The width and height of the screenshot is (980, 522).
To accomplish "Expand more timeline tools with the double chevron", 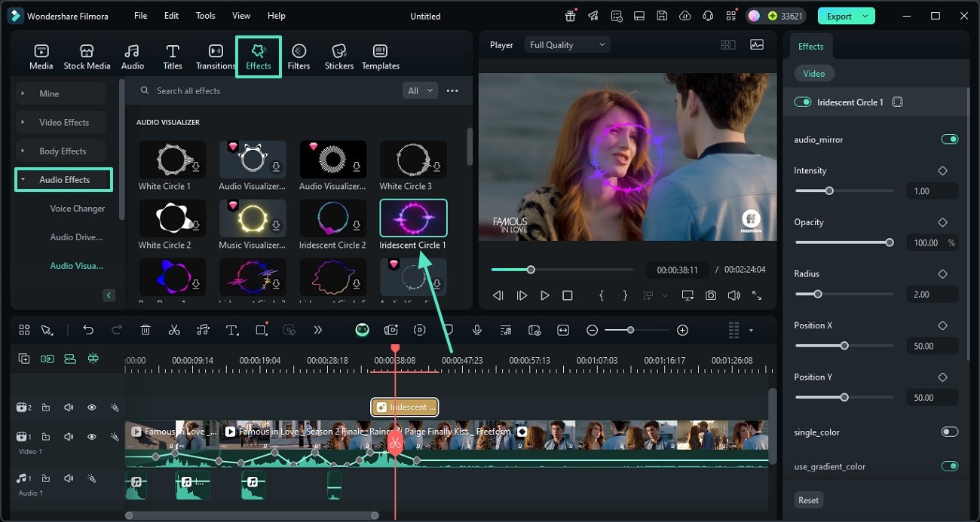I will pyautogui.click(x=317, y=330).
